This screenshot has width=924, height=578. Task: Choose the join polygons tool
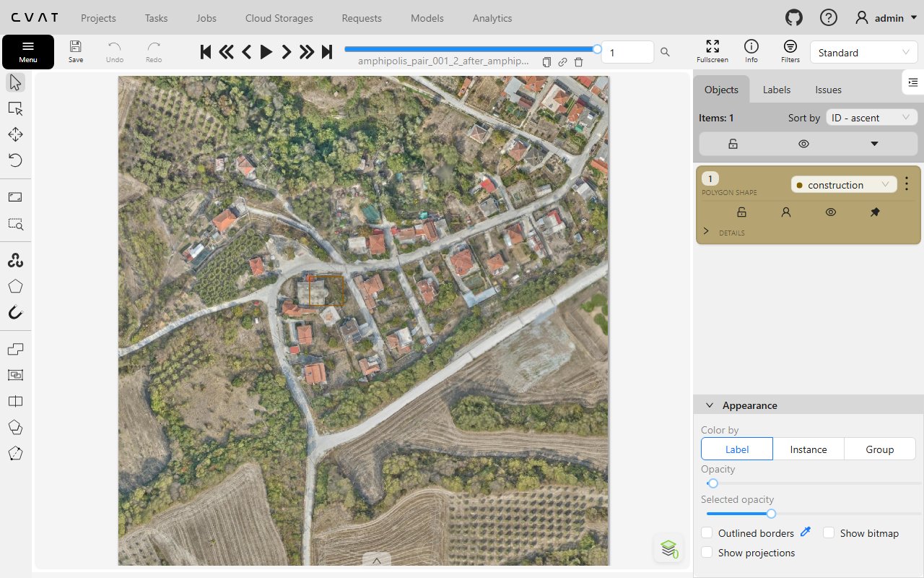[x=15, y=427]
